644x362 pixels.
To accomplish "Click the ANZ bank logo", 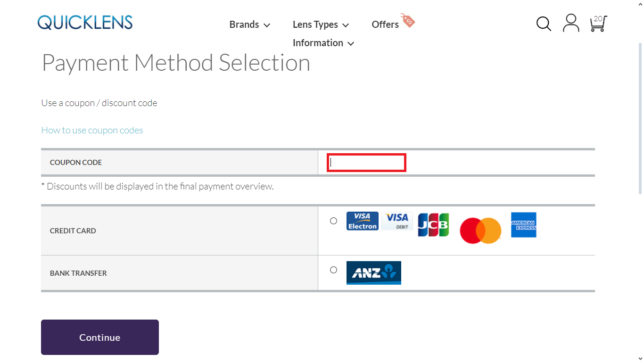I will pyautogui.click(x=373, y=273).
